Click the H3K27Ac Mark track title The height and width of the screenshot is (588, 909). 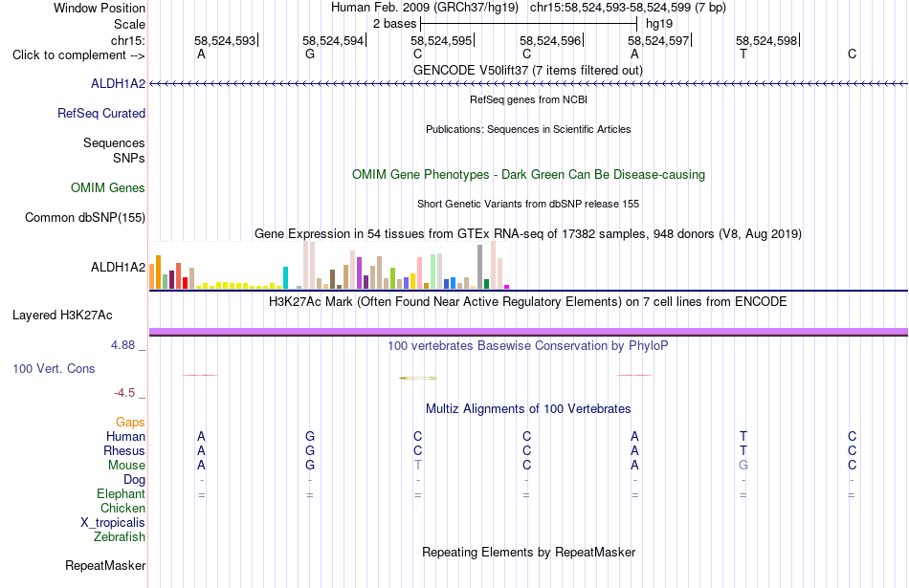click(x=528, y=302)
